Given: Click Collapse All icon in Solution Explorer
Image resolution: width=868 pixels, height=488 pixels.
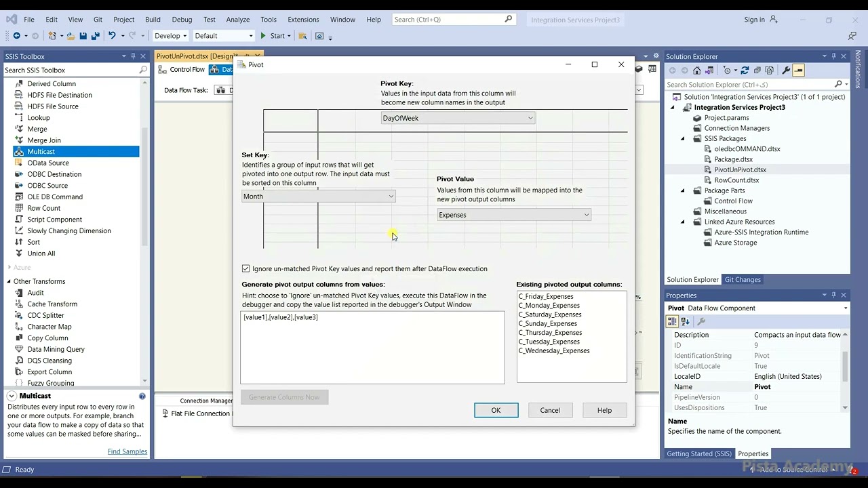Looking at the screenshot, I should [x=757, y=70].
